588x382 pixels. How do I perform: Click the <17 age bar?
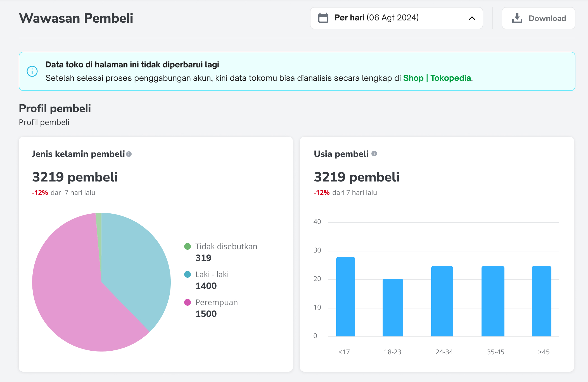coord(345,296)
